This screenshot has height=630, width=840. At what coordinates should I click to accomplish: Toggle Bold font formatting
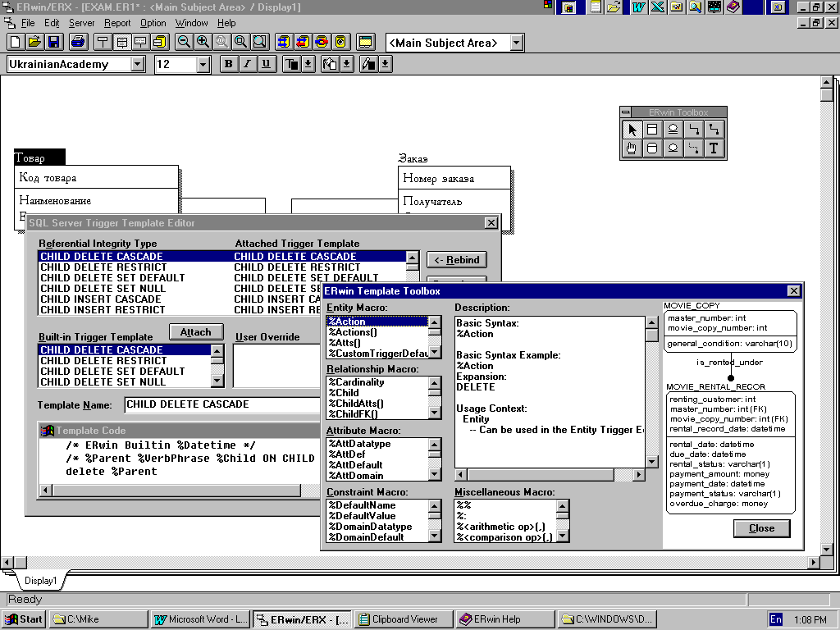click(x=229, y=64)
